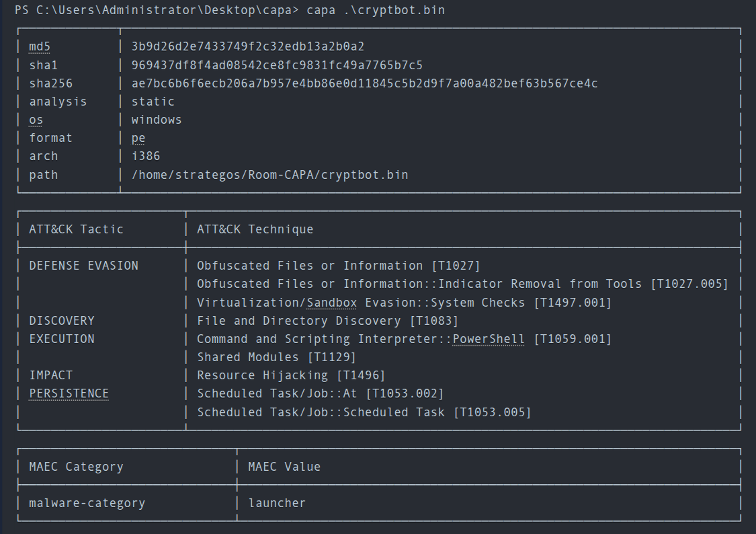Click the launcher MAEC value
The width and height of the screenshot is (756, 534).
277,503
